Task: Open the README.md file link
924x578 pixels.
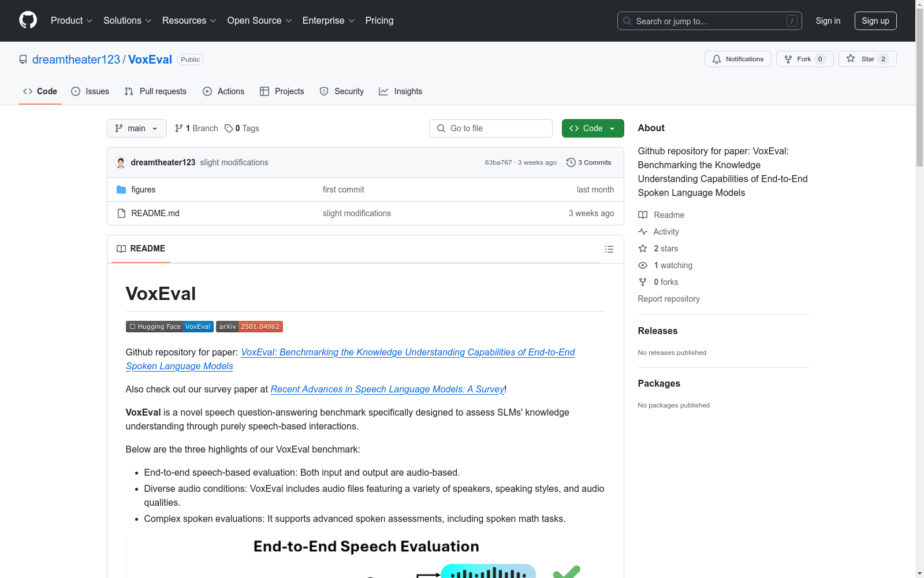Action: coord(155,213)
